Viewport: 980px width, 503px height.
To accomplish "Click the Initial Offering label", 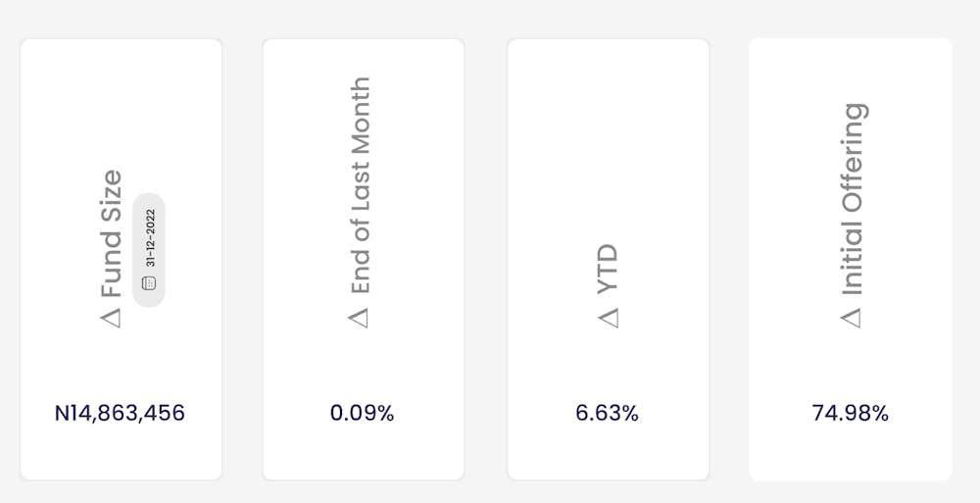I will (x=853, y=199).
